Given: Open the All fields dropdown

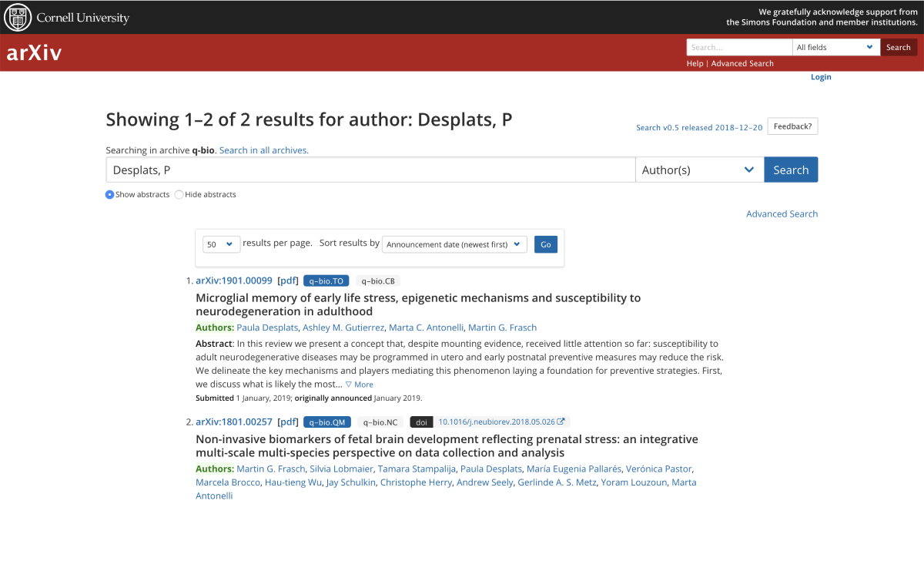Looking at the screenshot, I should pyautogui.click(x=835, y=47).
